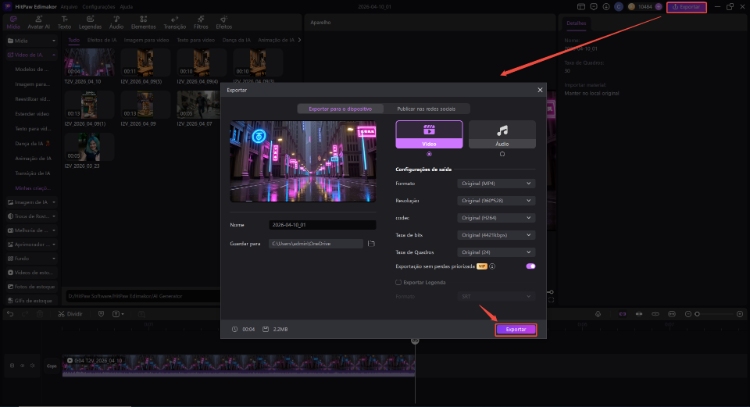Image resolution: width=750 pixels, height=407 pixels.
Task: Open Vídeos de estoque in the sidebar
Action: point(32,273)
